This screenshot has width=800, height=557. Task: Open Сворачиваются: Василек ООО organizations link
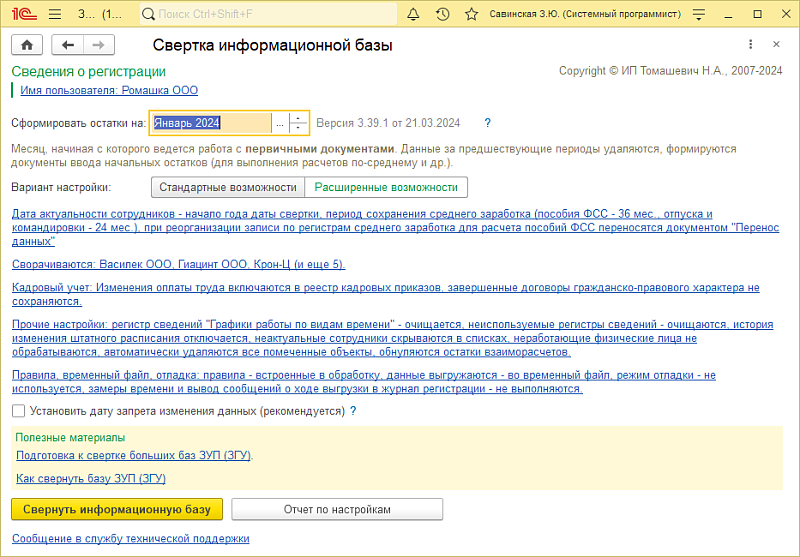point(179,264)
